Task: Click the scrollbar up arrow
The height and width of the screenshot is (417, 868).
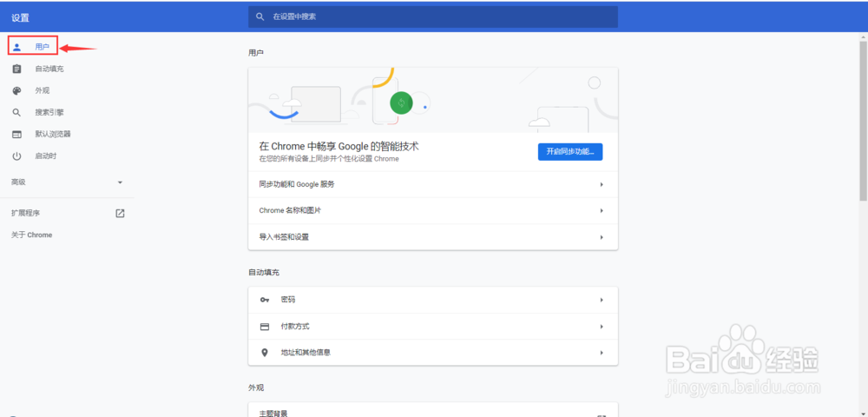Action: [864, 36]
